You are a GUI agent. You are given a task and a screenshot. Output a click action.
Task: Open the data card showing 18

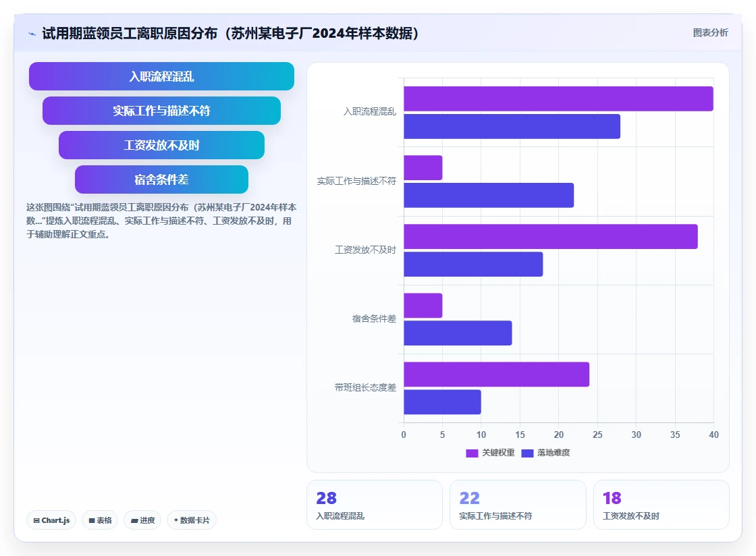pyautogui.click(x=661, y=505)
